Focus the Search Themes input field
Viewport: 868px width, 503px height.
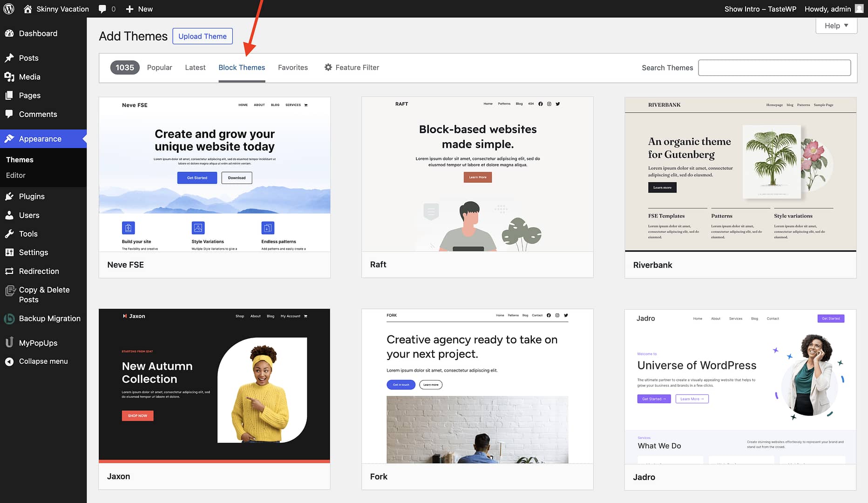774,68
